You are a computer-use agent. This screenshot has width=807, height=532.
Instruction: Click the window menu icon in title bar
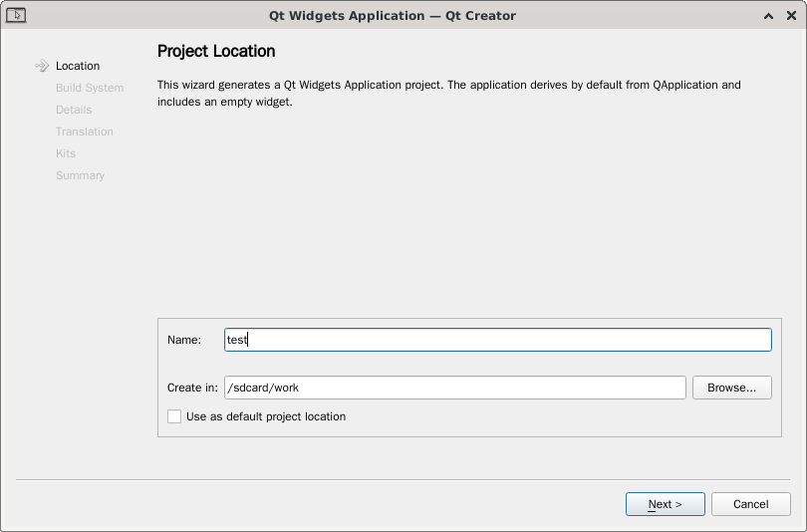point(16,15)
